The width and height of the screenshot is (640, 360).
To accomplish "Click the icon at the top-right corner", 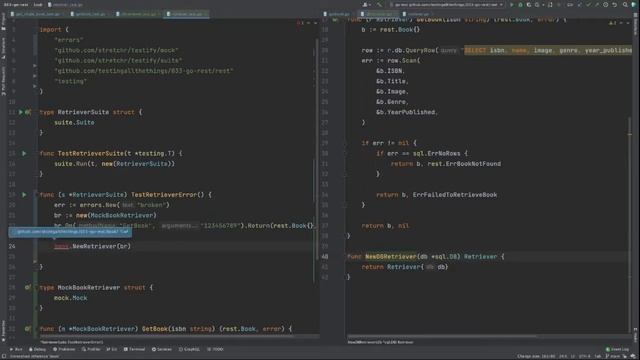I will [x=634, y=4].
